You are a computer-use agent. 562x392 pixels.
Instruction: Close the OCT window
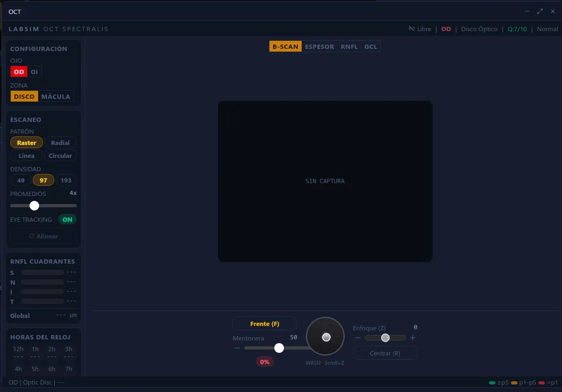(x=553, y=11)
